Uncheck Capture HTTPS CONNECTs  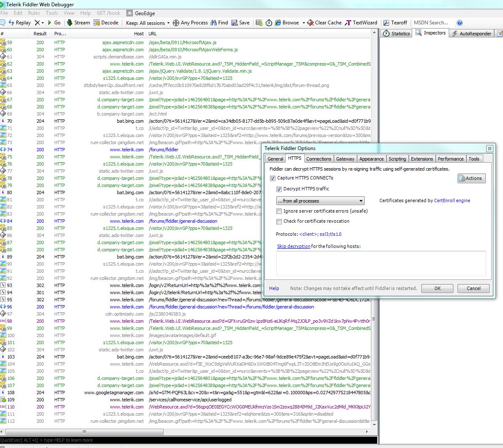click(273, 178)
